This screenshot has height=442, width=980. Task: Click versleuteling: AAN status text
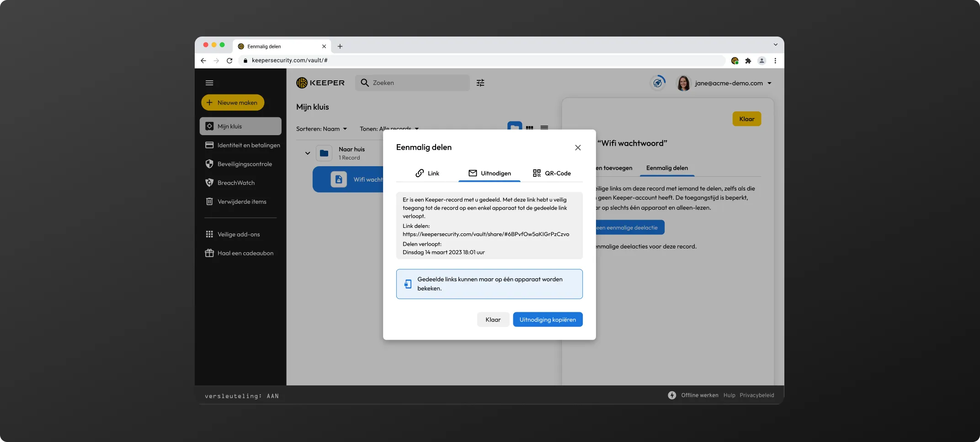point(242,396)
